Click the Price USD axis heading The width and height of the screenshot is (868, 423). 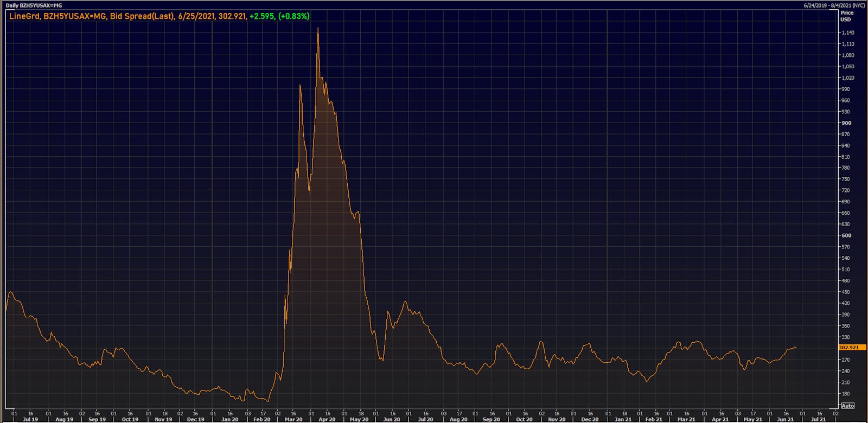(847, 16)
